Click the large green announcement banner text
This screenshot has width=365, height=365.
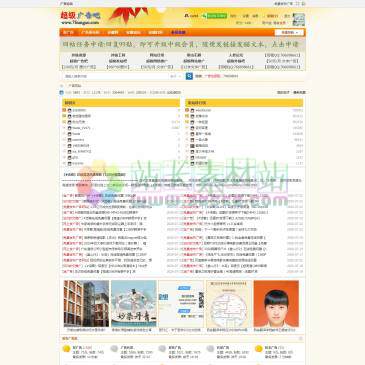tap(182, 44)
